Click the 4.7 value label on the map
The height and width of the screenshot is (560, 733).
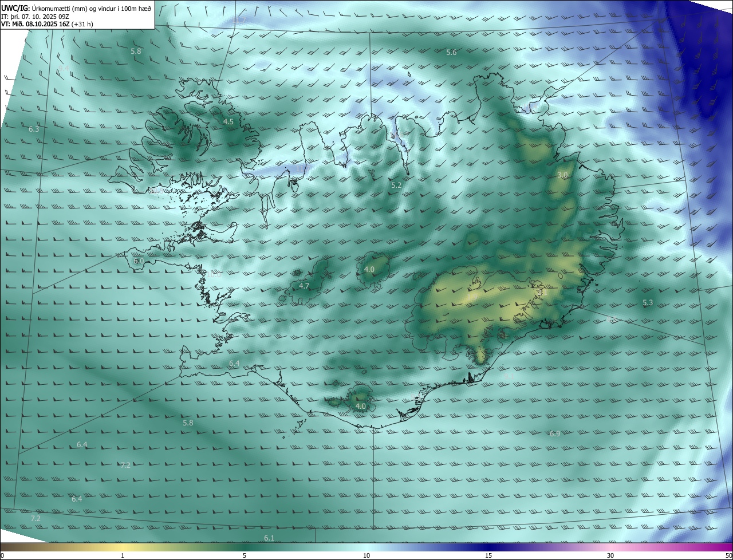coord(304,286)
